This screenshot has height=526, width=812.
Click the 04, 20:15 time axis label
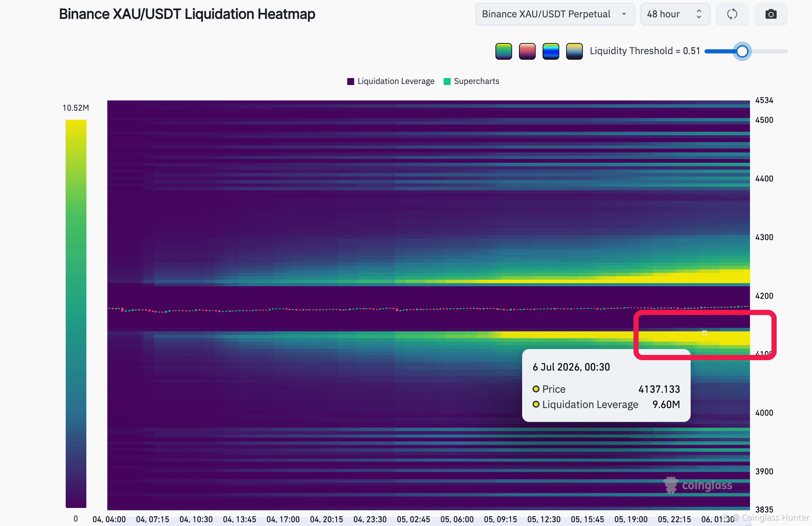tap(327, 519)
